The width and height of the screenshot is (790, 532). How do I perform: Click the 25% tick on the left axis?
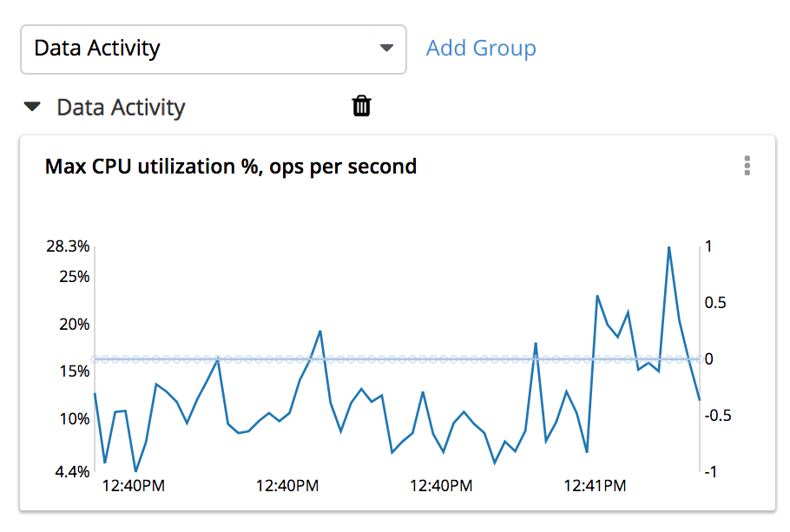(x=74, y=277)
